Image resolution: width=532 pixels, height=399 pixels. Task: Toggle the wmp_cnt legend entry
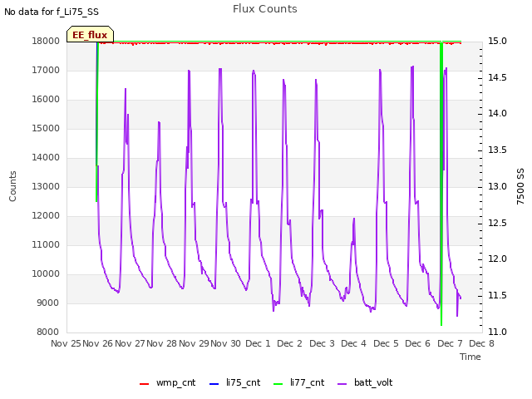(168, 382)
